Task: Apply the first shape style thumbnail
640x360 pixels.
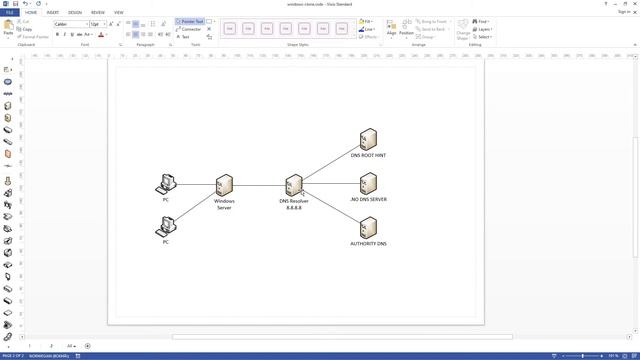Action: pos(230,29)
